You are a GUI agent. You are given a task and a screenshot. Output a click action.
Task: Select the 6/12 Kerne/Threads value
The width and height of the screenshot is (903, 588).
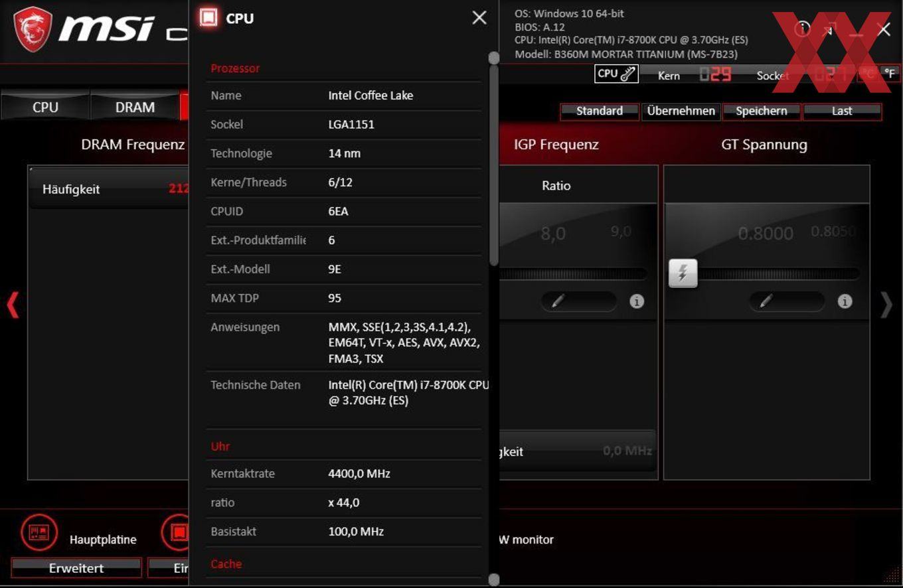pos(340,182)
